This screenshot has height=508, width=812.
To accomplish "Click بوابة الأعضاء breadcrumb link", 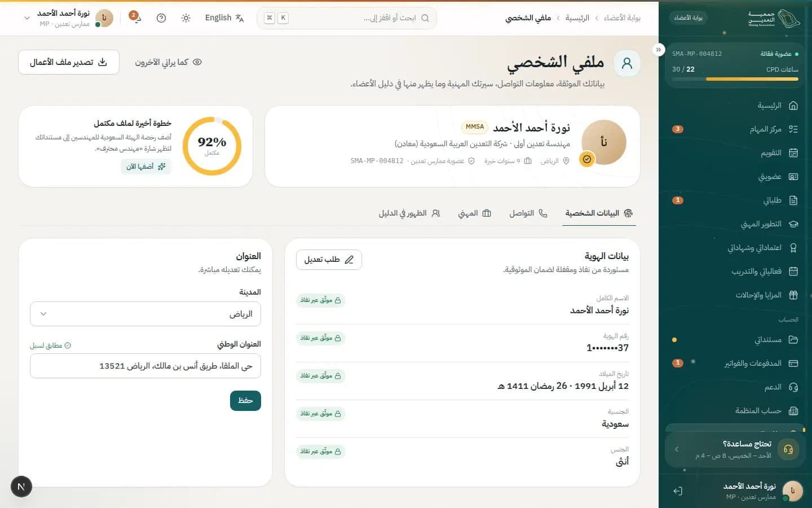I will click(x=622, y=18).
